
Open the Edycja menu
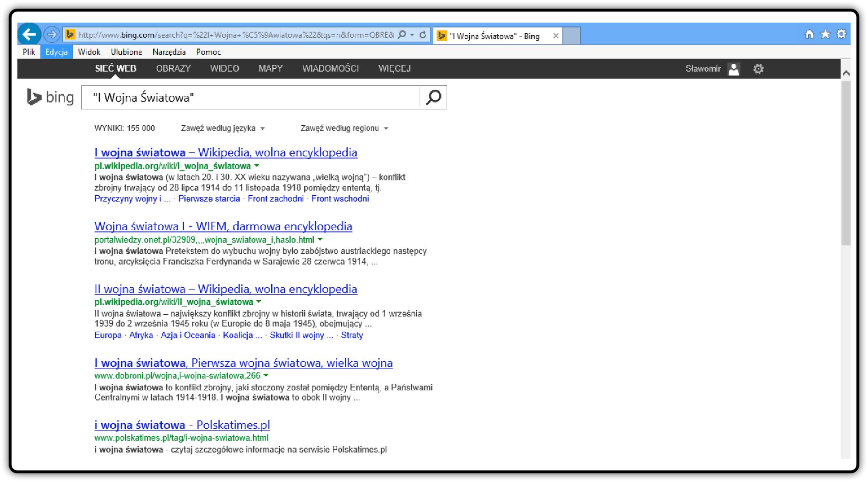click(x=57, y=52)
